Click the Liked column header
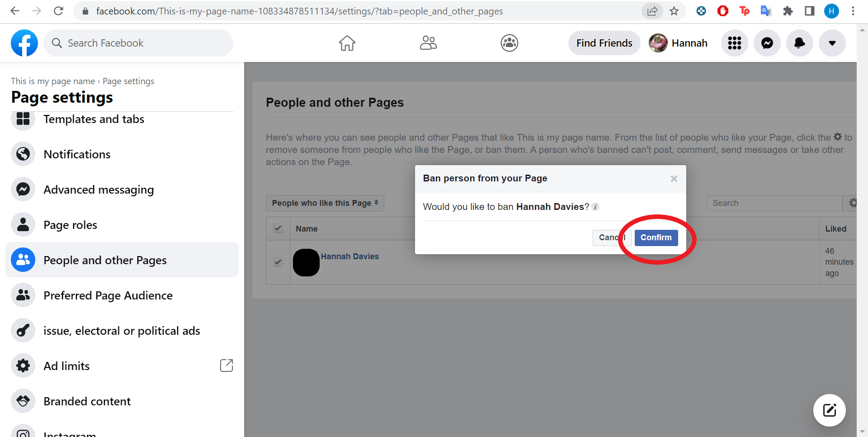868x437 pixels. (836, 229)
